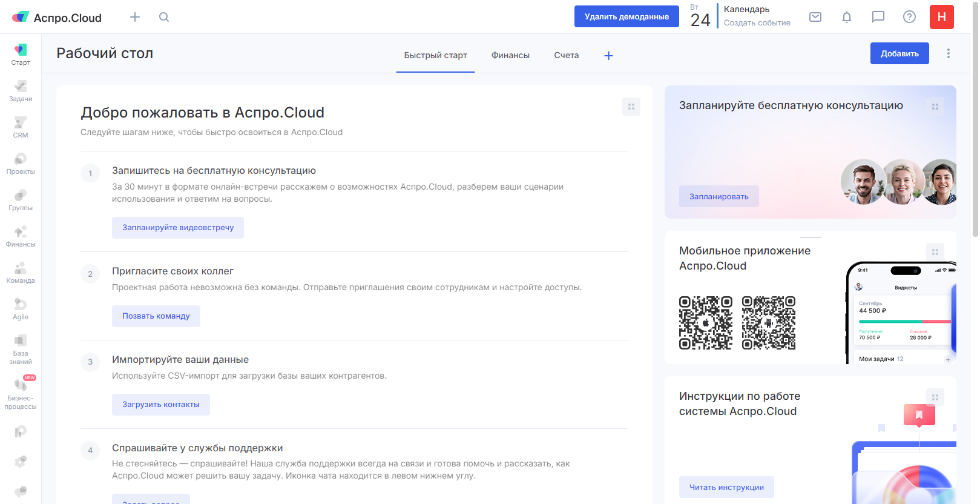Viewport: 980px width, 504px height.
Task: Click Запланируйте видеовстречу button
Action: click(178, 228)
